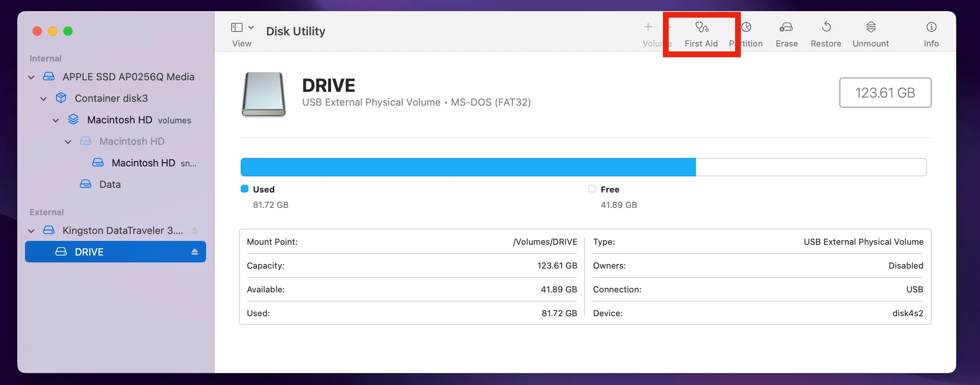Click the Internal section header
This screenshot has width=980, height=385.
45,58
